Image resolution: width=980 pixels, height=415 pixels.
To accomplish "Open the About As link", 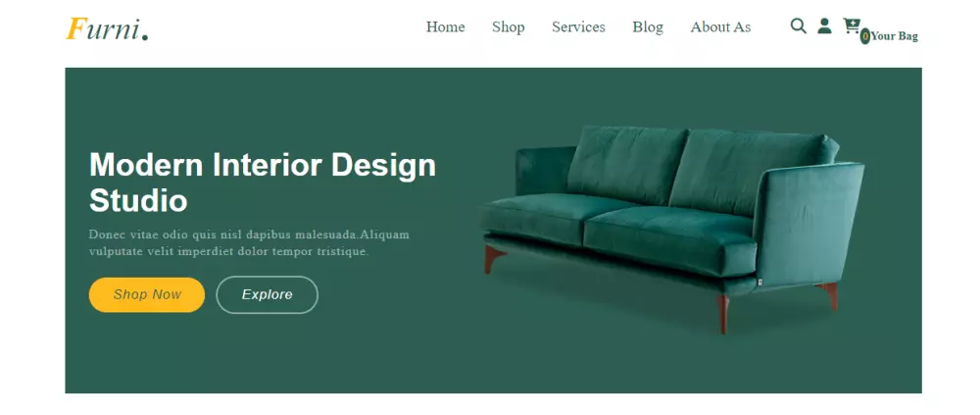I will [720, 26].
